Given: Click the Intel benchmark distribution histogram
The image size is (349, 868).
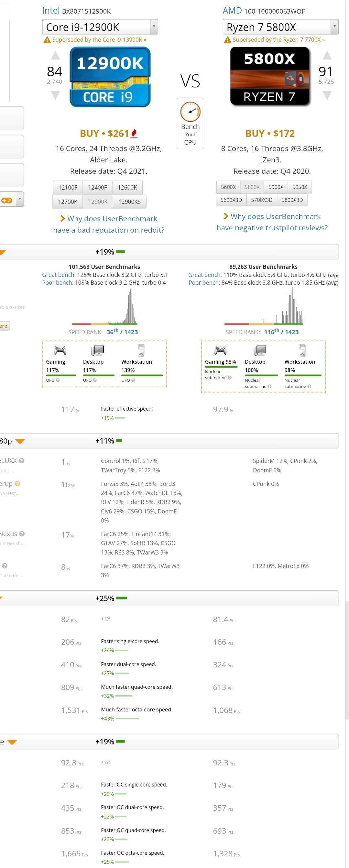Looking at the screenshot, I should coord(104,306).
